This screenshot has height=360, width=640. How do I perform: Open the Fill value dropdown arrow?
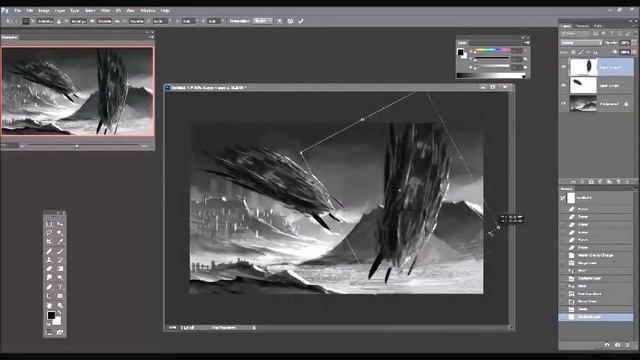tap(633, 52)
